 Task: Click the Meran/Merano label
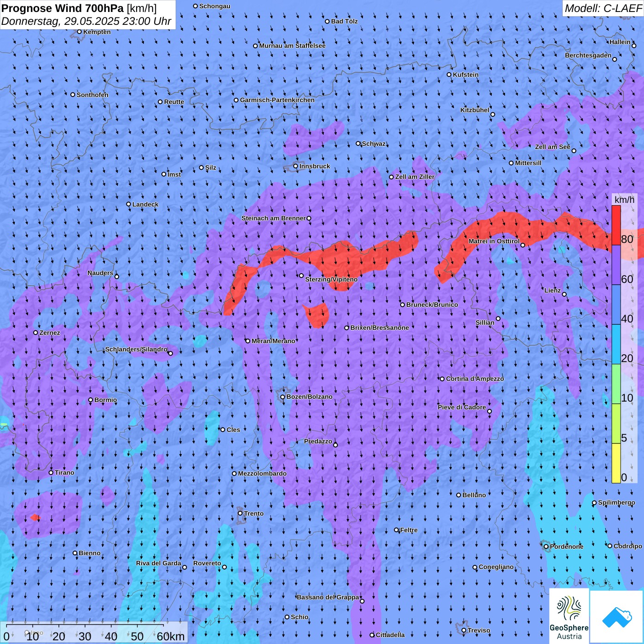point(273,341)
